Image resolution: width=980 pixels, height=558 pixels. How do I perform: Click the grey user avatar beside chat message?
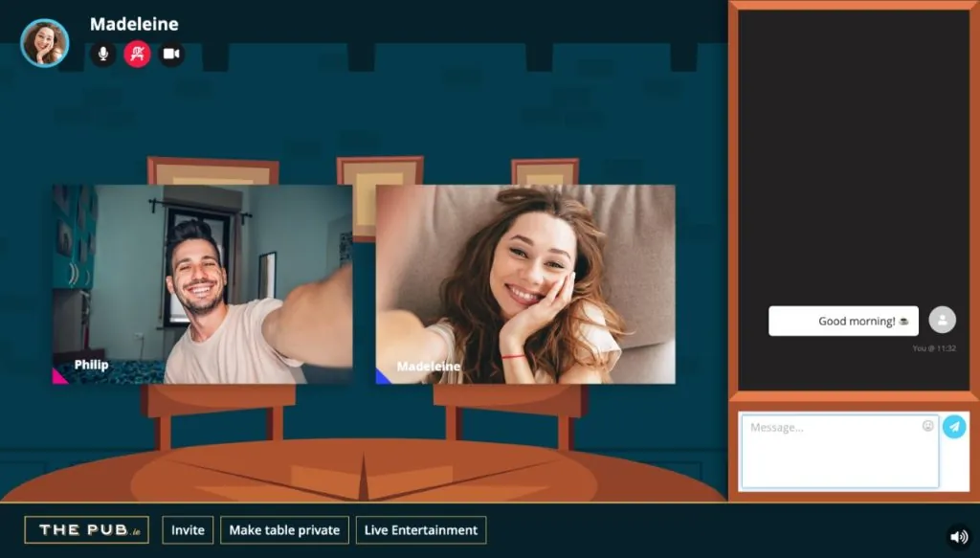click(x=943, y=320)
